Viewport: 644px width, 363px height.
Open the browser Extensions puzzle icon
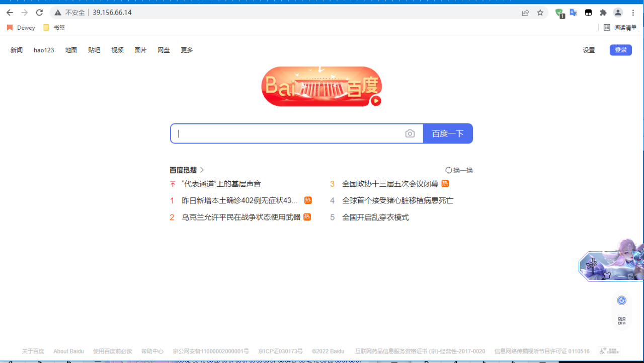coord(603,13)
